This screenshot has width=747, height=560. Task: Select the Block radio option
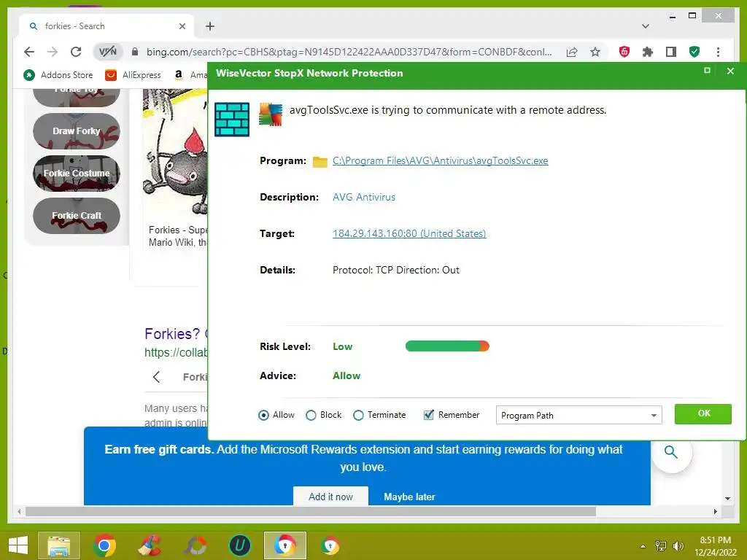311,415
